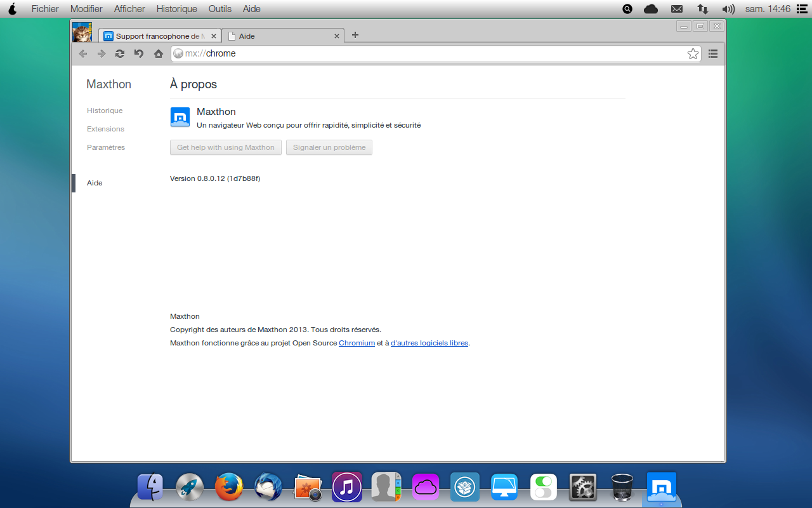Open a new tab with plus button

[x=355, y=35]
